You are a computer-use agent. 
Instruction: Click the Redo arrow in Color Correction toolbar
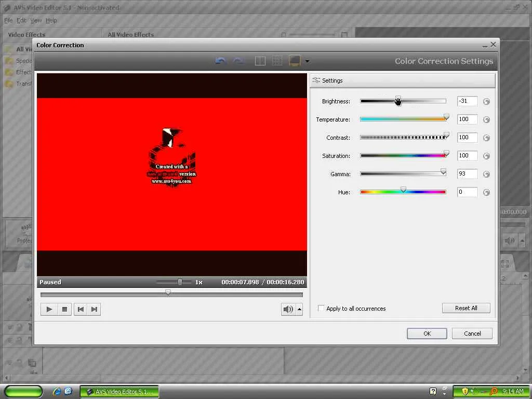[238, 61]
